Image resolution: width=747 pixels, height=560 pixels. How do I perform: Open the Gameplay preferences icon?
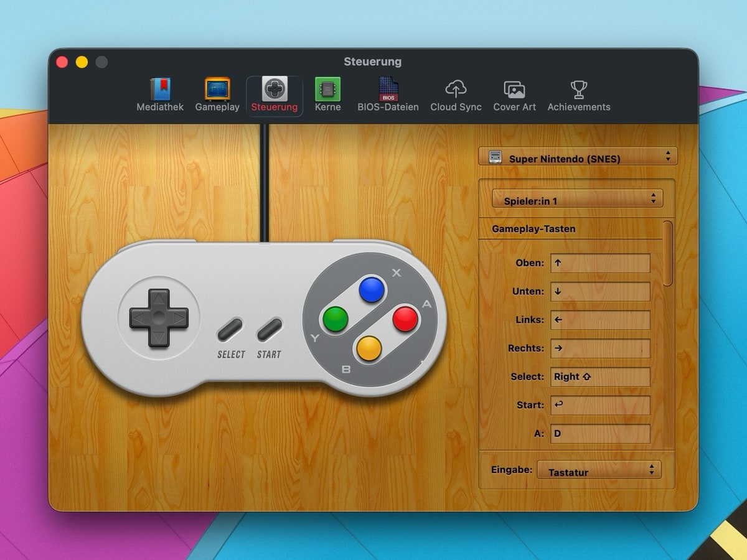tap(217, 89)
